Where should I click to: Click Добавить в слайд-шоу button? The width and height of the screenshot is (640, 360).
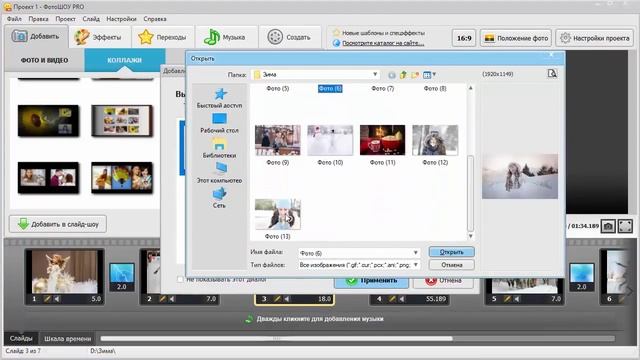tap(58, 224)
